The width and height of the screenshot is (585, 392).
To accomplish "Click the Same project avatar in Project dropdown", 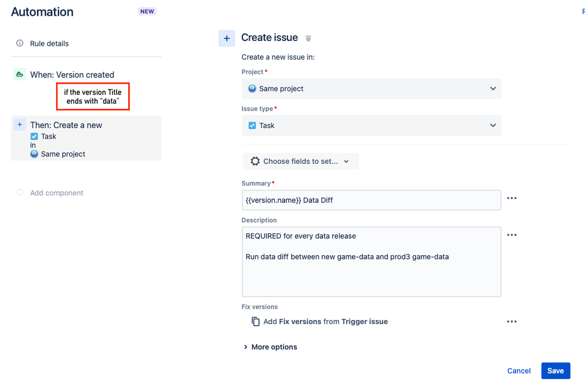I will pos(252,89).
